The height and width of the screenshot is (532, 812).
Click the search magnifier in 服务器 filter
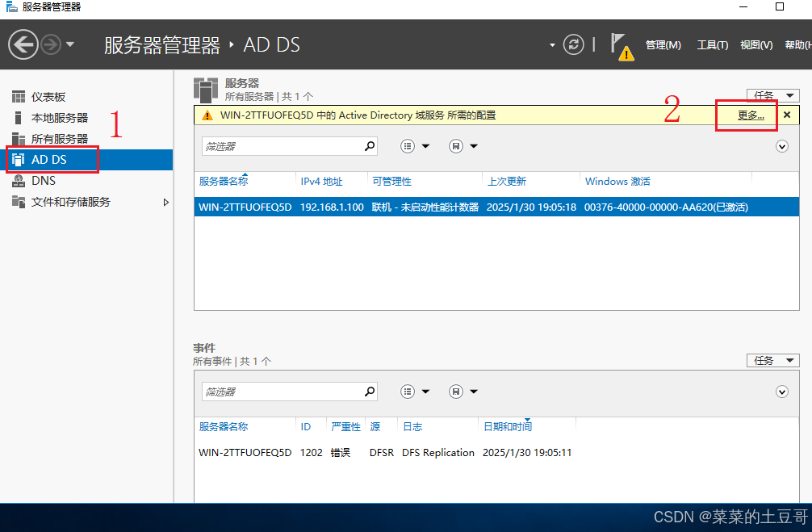369,146
